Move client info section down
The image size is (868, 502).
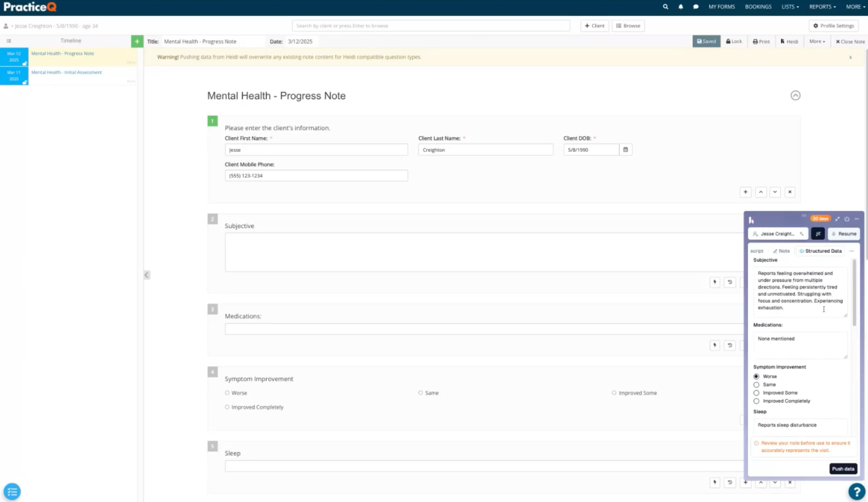(x=775, y=192)
